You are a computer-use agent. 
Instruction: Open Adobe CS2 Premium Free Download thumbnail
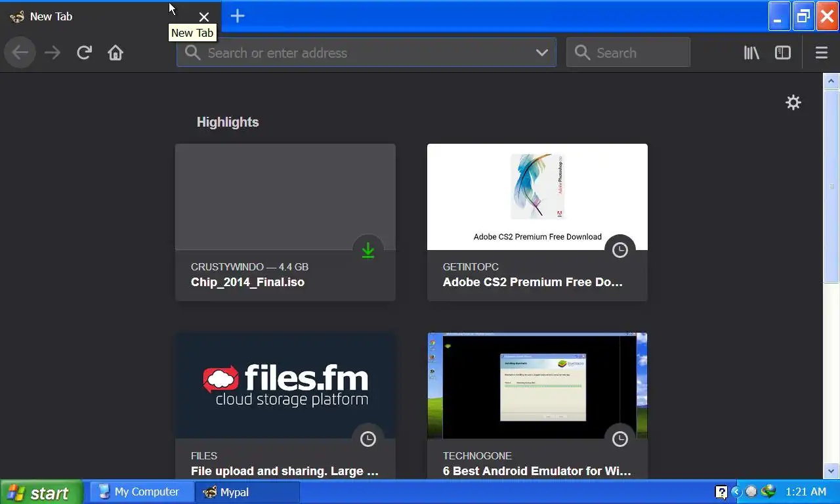pyautogui.click(x=537, y=197)
